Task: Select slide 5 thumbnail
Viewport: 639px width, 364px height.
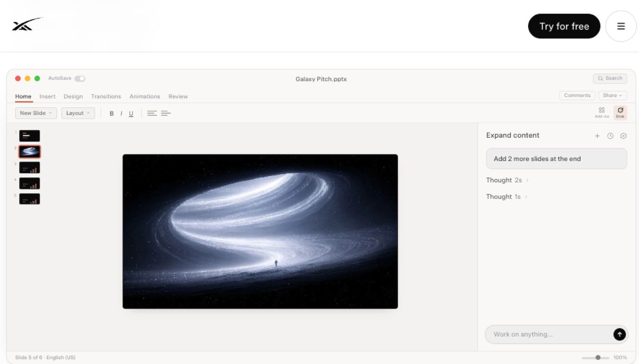Action: [x=29, y=199]
